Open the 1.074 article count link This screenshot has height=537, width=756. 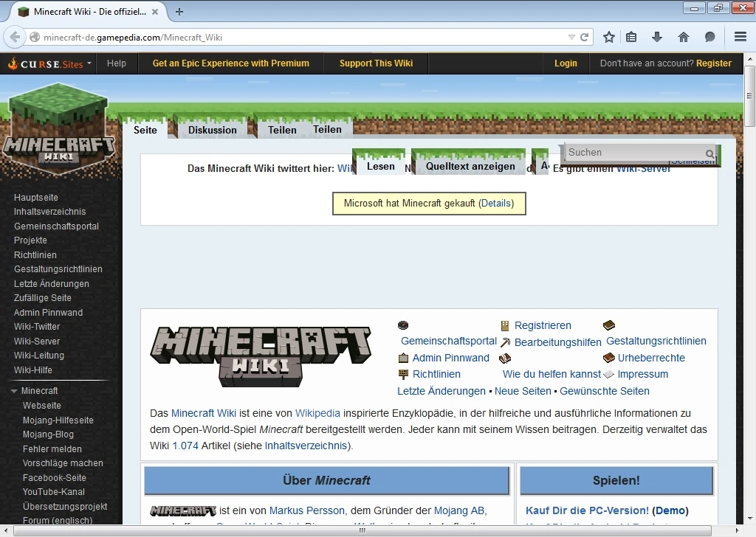pyautogui.click(x=185, y=446)
